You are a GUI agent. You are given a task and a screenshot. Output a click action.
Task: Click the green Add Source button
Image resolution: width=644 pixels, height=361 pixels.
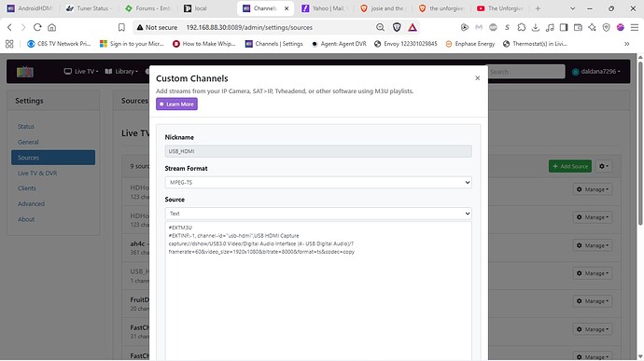570,166
